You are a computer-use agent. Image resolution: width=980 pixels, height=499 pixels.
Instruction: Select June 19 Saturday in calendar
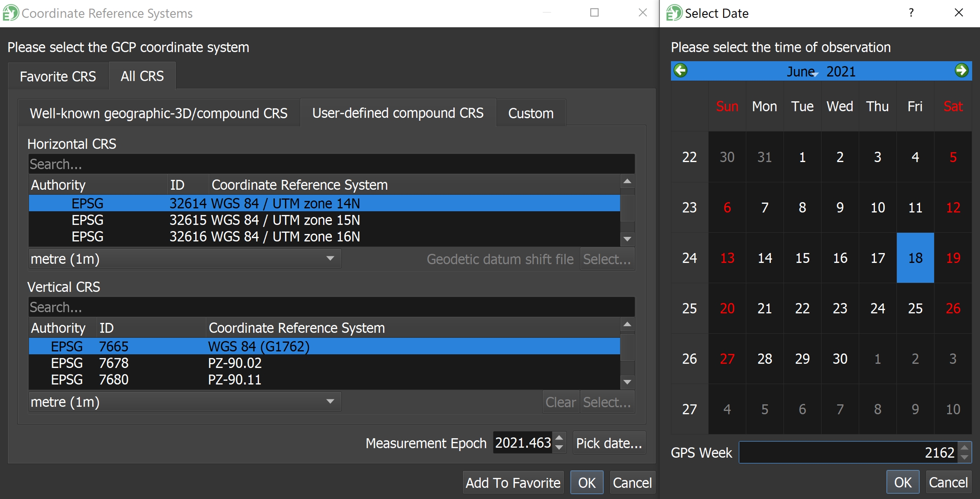click(953, 258)
